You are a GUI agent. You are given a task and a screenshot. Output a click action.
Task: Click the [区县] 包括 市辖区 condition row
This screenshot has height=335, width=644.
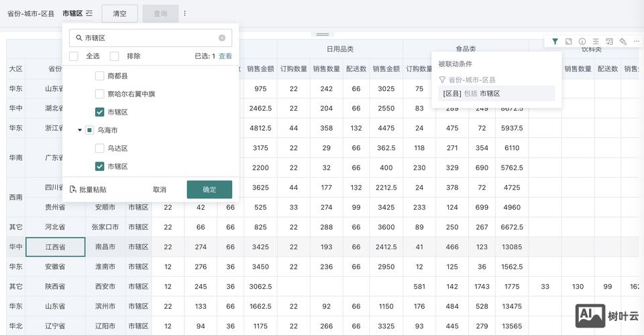click(496, 94)
